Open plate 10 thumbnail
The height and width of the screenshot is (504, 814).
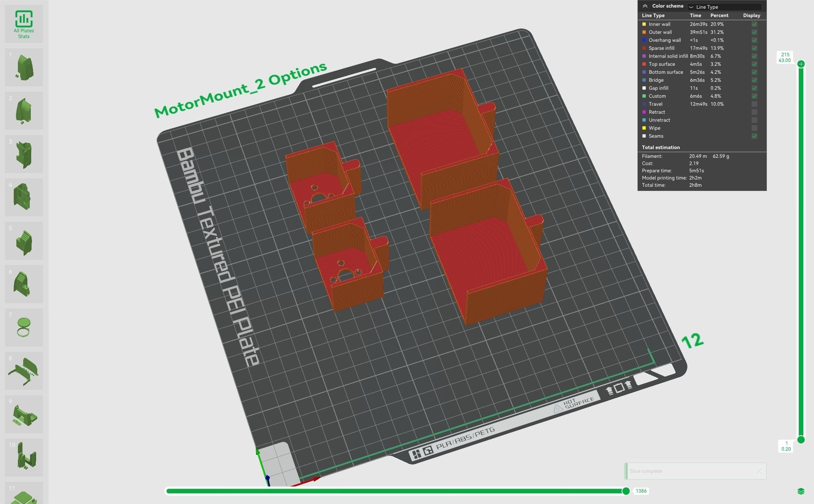pos(24,458)
